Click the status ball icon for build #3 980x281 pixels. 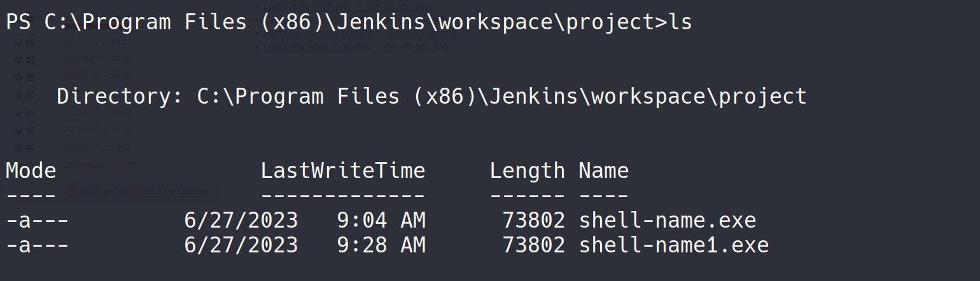18,130
